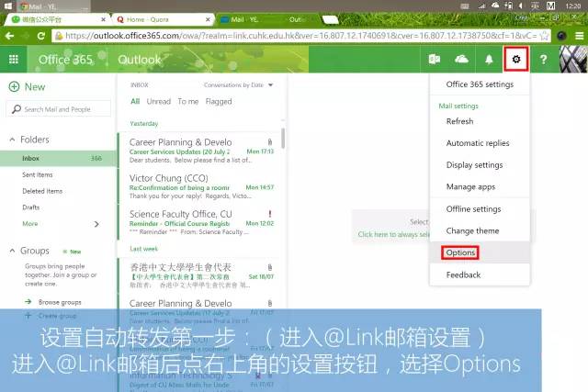Click the New mail plus icon
Viewport: 588px width, 392px height.
(14, 86)
